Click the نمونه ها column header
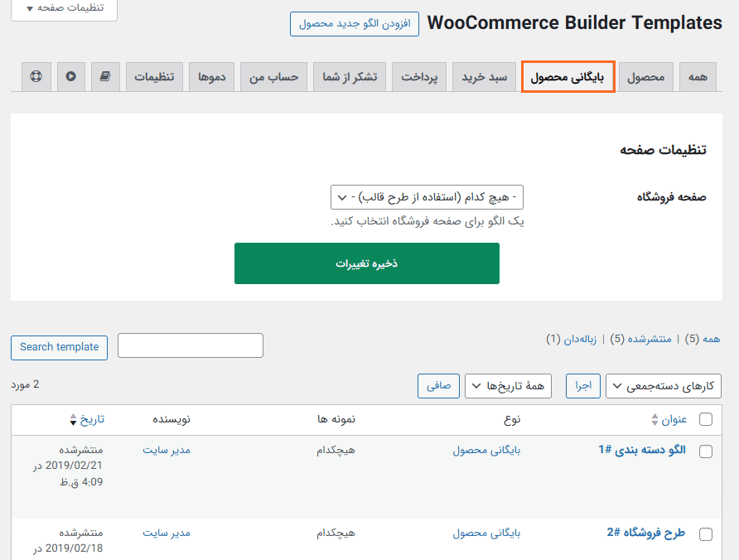Image resolution: width=739 pixels, height=560 pixels. pyautogui.click(x=336, y=419)
